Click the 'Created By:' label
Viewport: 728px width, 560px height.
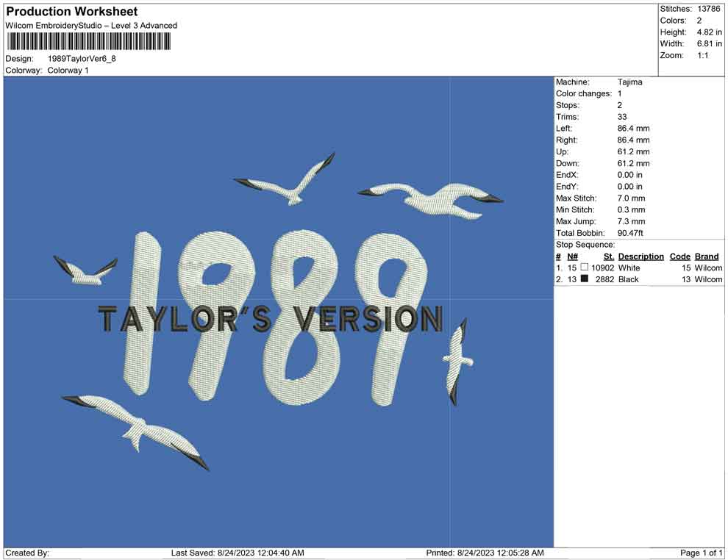tap(27, 553)
